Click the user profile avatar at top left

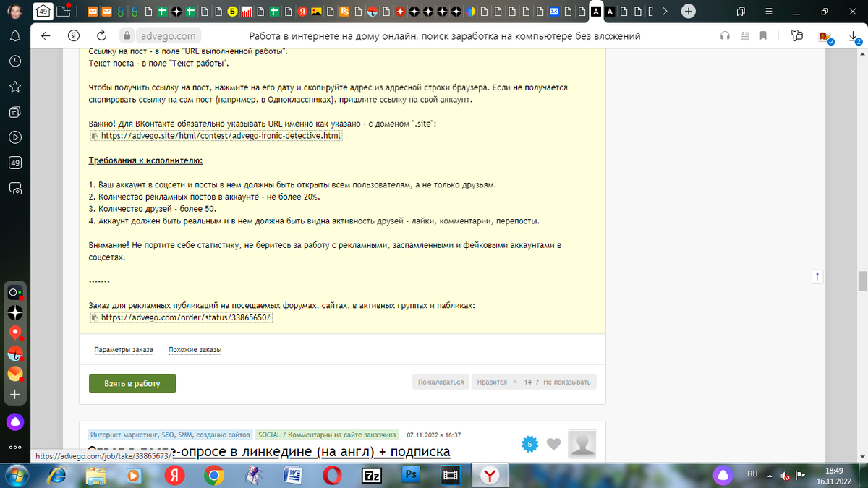click(x=15, y=12)
